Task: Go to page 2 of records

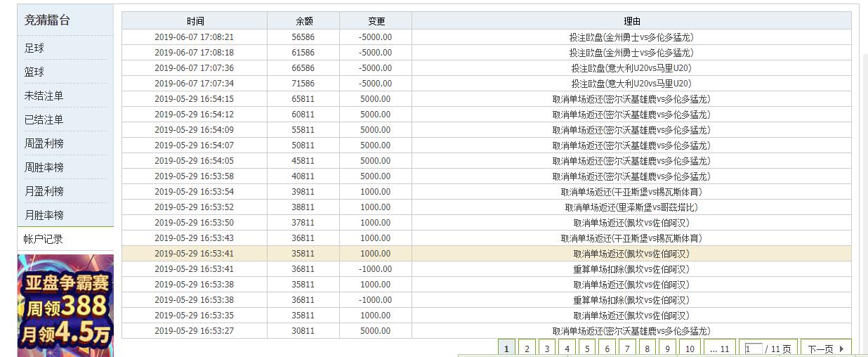Action: click(x=527, y=349)
